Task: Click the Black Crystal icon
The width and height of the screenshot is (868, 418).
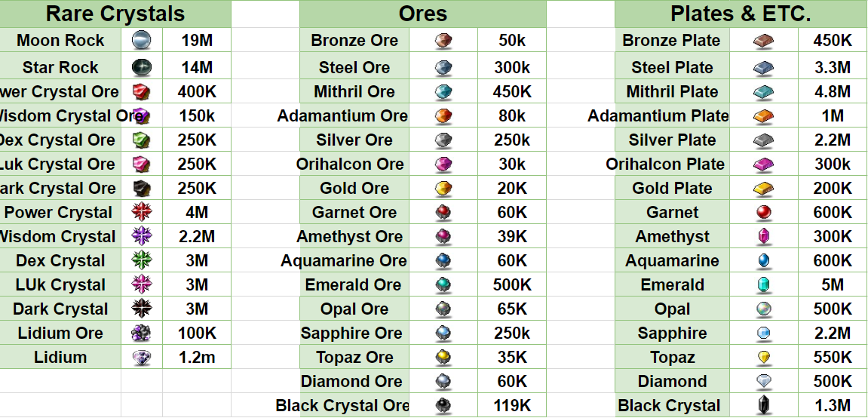Action: (x=763, y=406)
